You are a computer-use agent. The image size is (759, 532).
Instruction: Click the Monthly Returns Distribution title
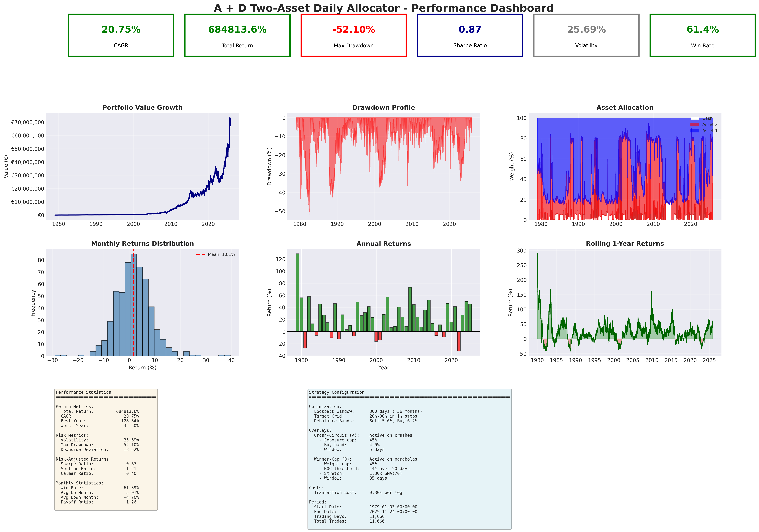[x=142, y=244]
